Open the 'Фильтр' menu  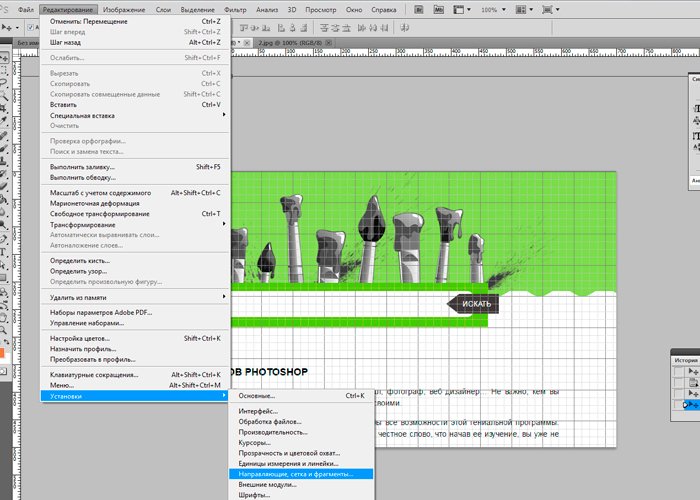point(236,9)
